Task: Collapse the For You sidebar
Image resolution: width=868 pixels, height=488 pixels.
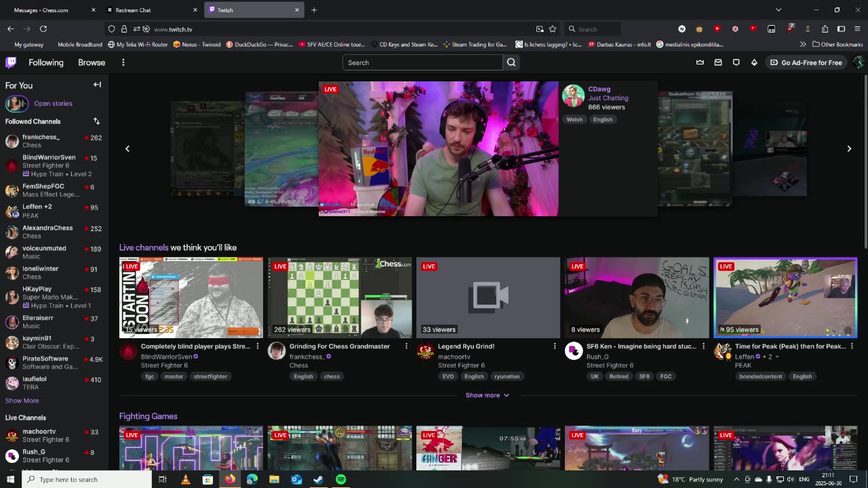Action: point(97,85)
